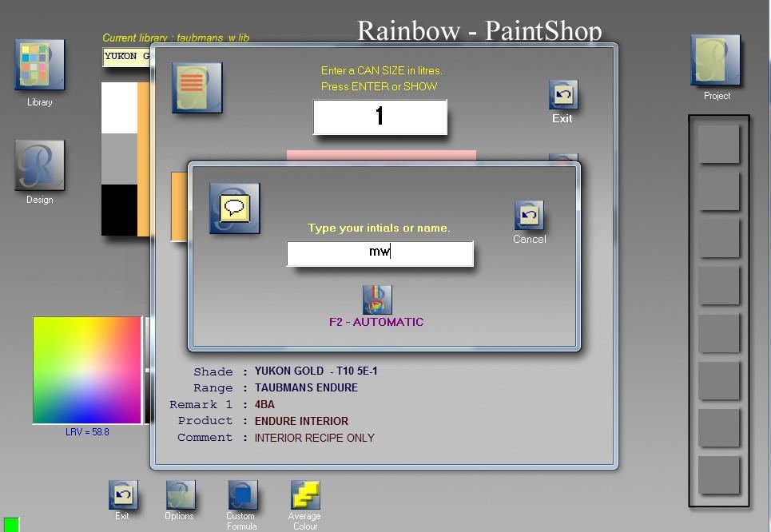
Task: Click the green square indicator at bottom-left
Action: tap(11, 525)
